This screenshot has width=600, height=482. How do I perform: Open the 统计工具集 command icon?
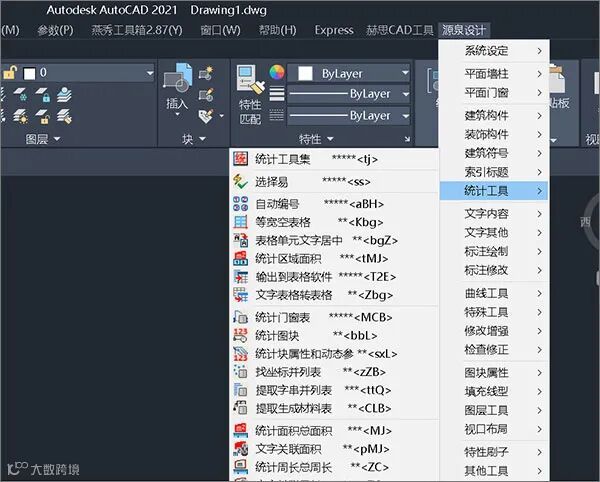point(240,159)
